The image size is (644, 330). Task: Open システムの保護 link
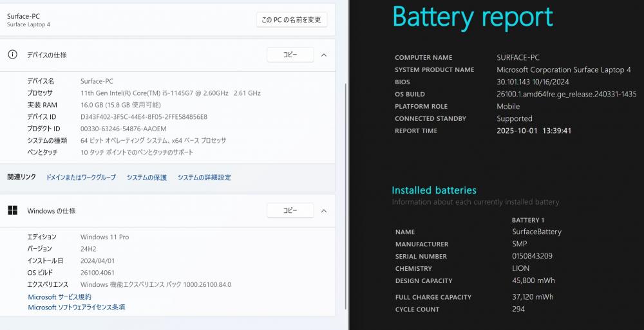(x=147, y=178)
